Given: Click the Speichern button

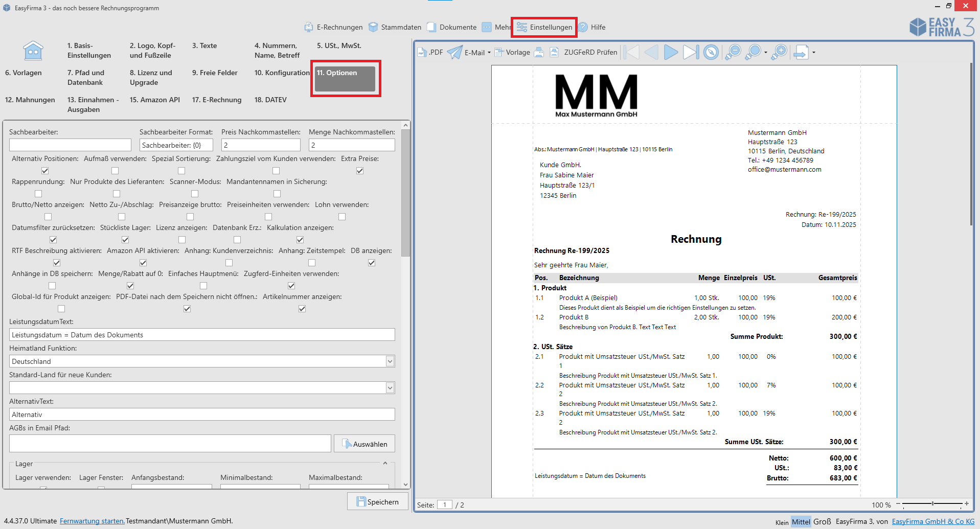Looking at the screenshot, I should (x=377, y=501).
